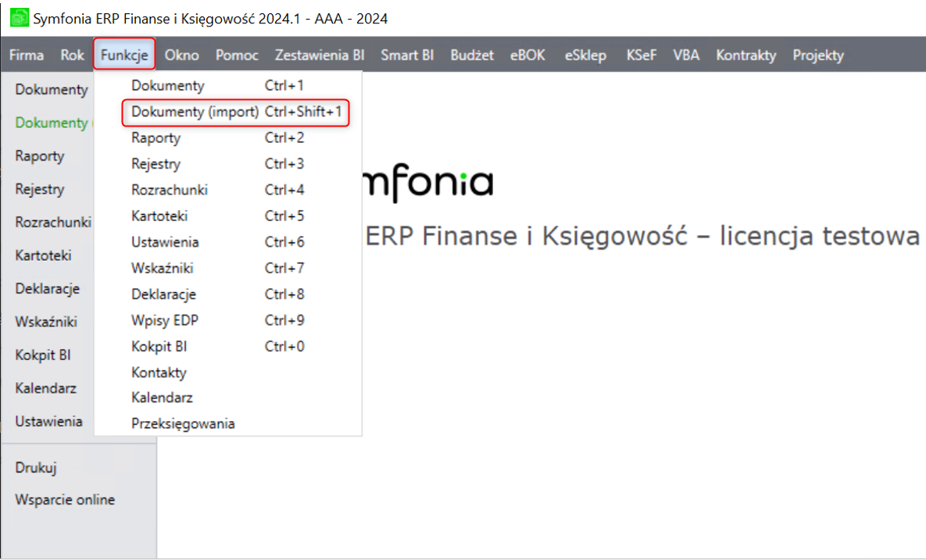This screenshot has width=926, height=560.
Task: Open the Firma menu
Action: coord(27,55)
